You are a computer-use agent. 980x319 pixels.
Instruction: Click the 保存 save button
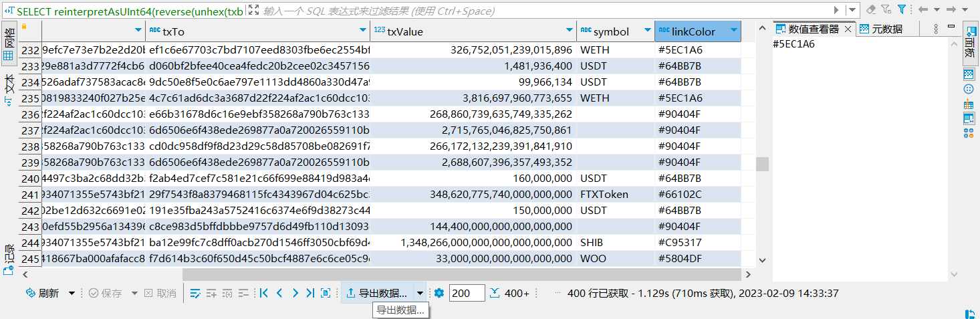tap(106, 293)
